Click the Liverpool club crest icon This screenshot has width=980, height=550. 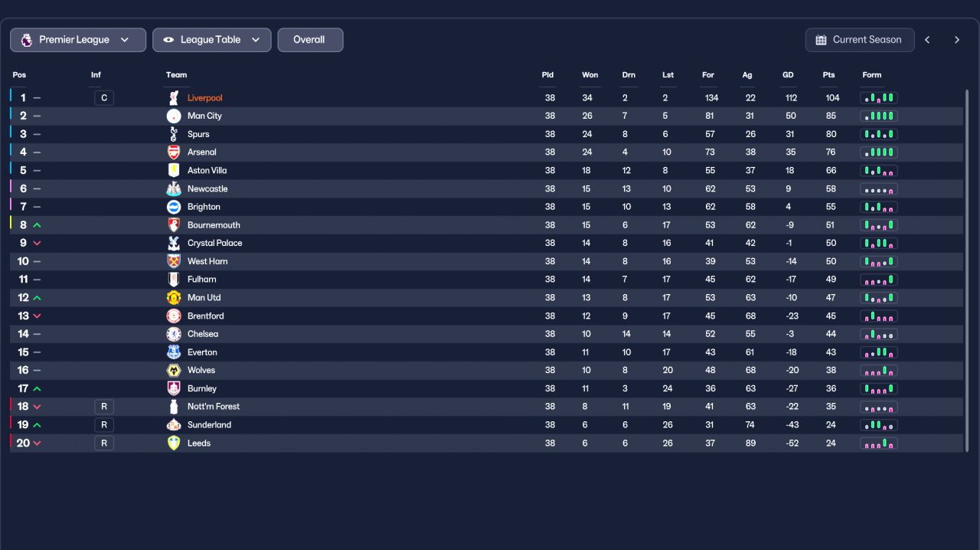174,98
